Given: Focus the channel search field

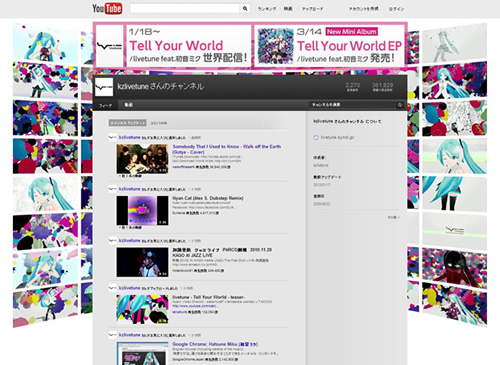Looking at the screenshot, I should (x=353, y=105).
